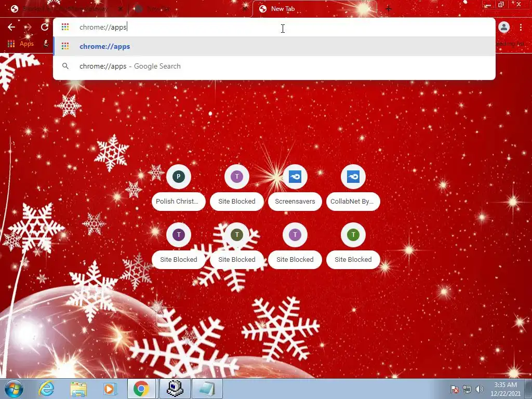Choose the chrome://apps Google Search suggestion
This screenshot has height=399, width=532.
274,66
